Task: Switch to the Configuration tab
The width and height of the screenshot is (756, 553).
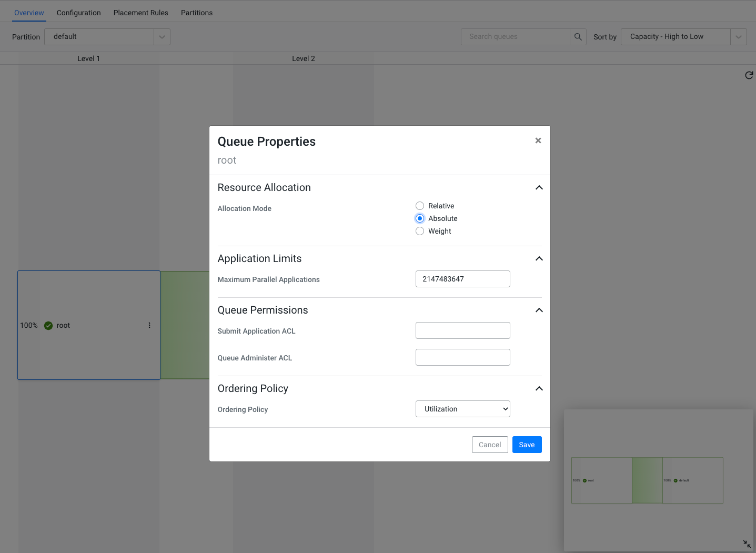Action: [78, 12]
